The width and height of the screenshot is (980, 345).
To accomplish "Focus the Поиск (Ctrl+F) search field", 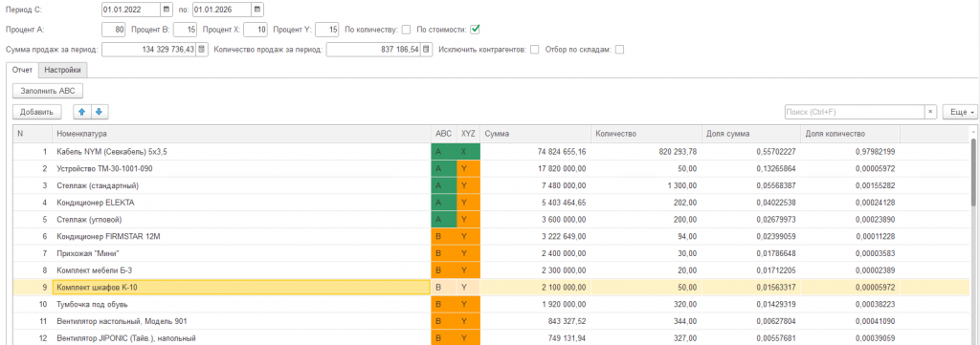I will [855, 112].
